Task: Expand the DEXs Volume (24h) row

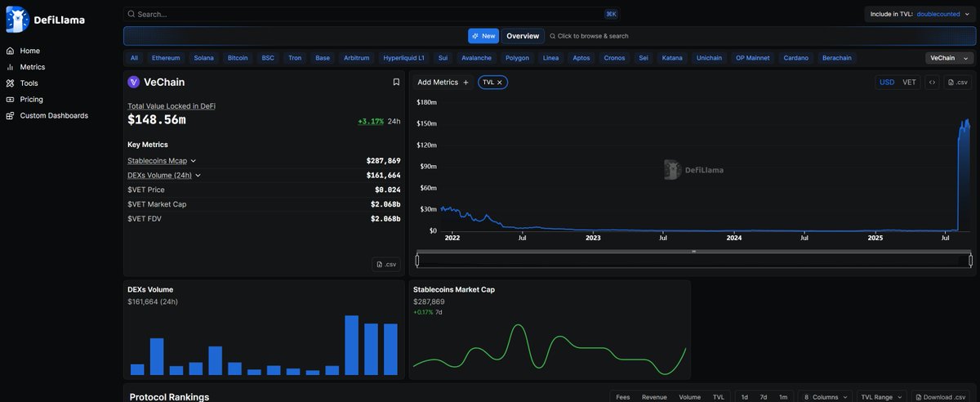Action: (164, 175)
